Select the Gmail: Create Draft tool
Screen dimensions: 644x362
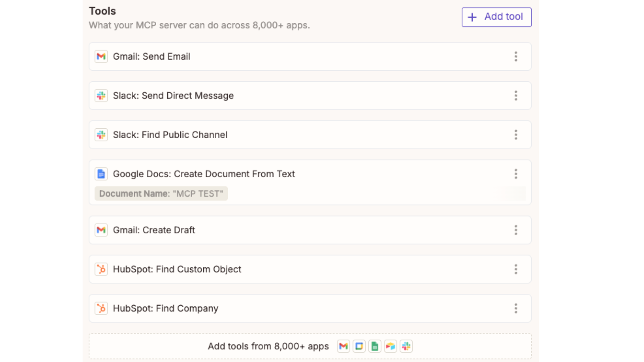click(310, 230)
